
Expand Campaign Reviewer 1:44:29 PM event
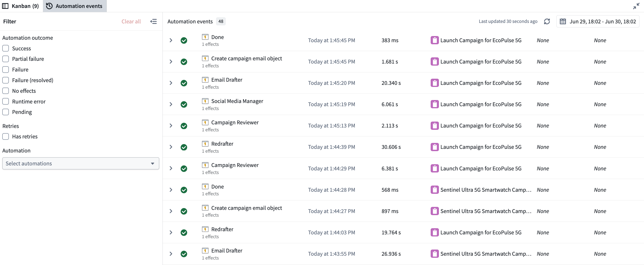pyautogui.click(x=171, y=169)
